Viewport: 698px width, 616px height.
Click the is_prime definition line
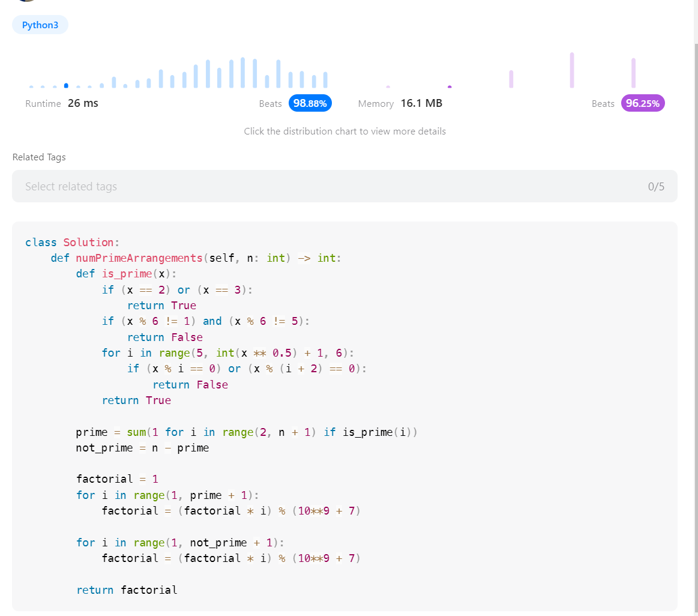click(x=127, y=273)
